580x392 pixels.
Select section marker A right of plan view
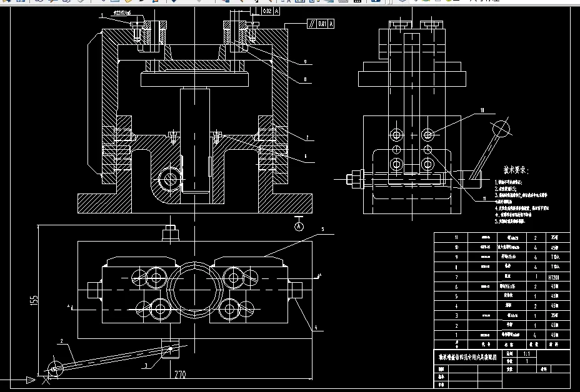[320, 276]
